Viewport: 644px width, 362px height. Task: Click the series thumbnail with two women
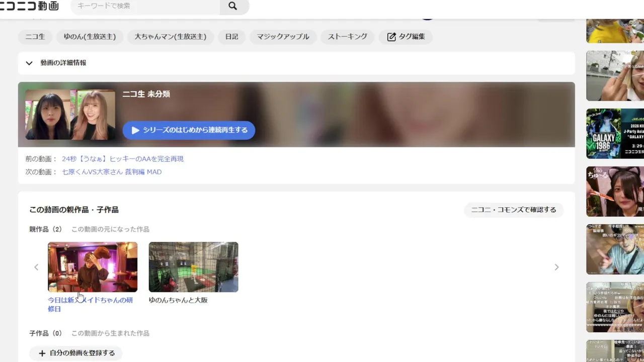click(x=70, y=115)
